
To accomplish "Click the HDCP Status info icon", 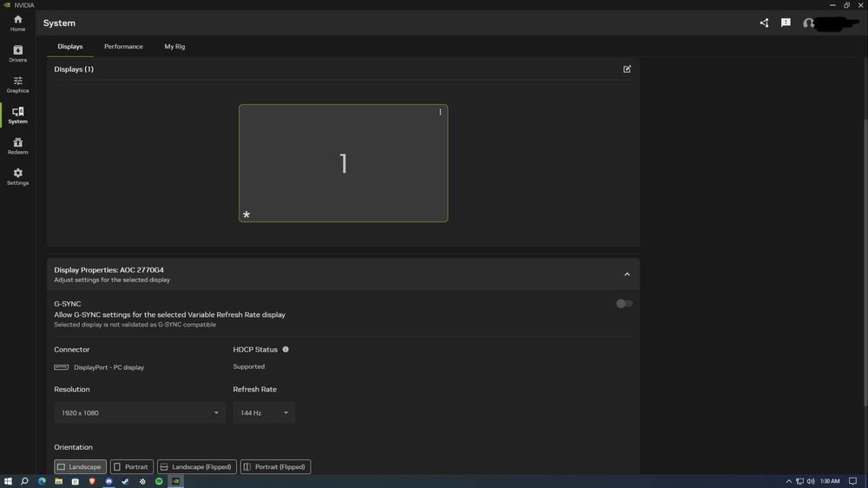I will [286, 350].
